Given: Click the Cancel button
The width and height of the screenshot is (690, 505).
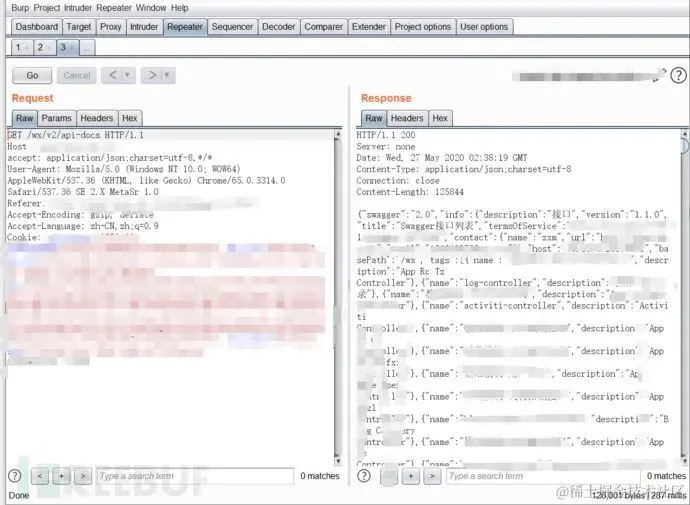Looking at the screenshot, I should [77, 75].
